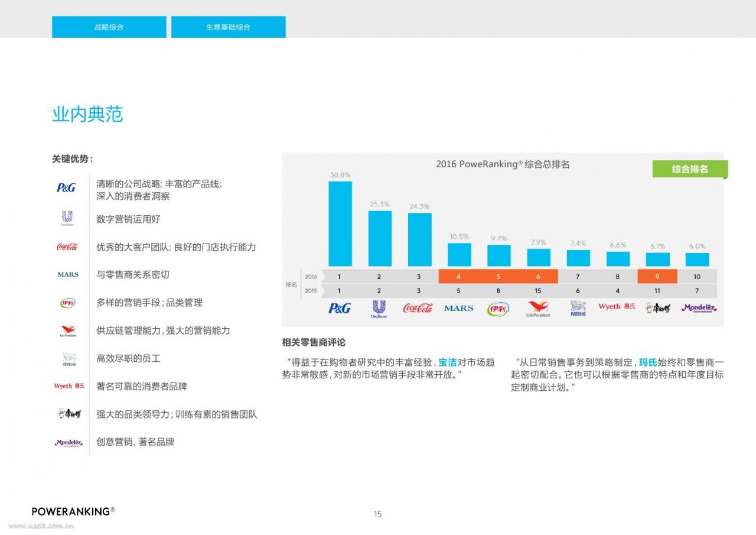
Task: Click text 创意营销、著名品牌
Action: pos(135,442)
